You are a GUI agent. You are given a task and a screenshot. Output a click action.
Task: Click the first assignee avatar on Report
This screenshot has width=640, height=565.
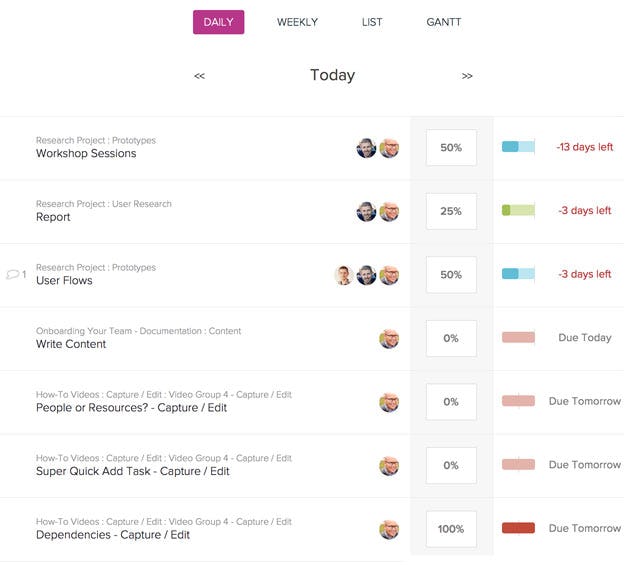pyautogui.click(x=367, y=211)
